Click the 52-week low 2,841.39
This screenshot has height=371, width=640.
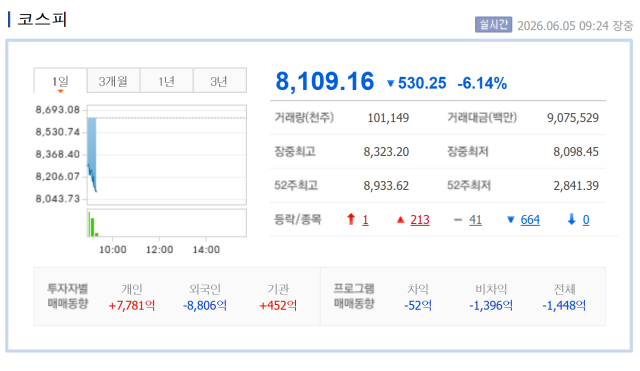pyautogui.click(x=576, y=186)
